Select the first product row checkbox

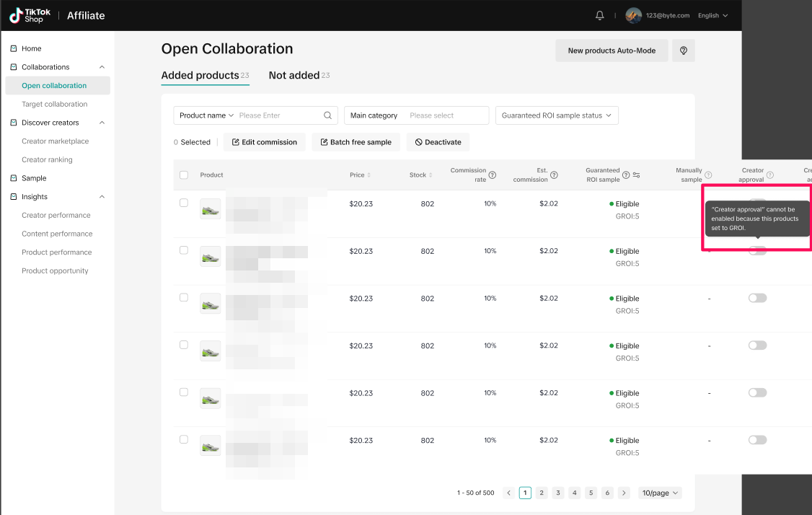[x=184, y=203]
